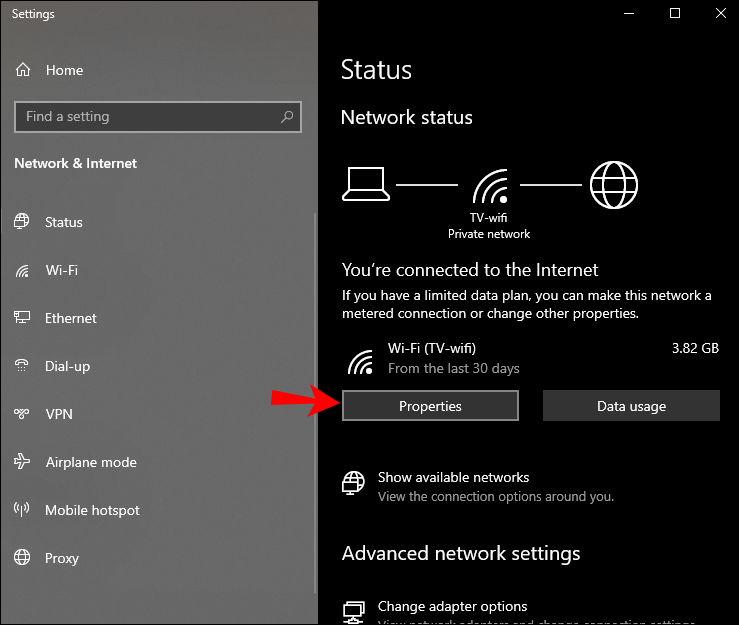Click the Wi-Fi (TV-wifi) connection name

(x=432, y=348)
